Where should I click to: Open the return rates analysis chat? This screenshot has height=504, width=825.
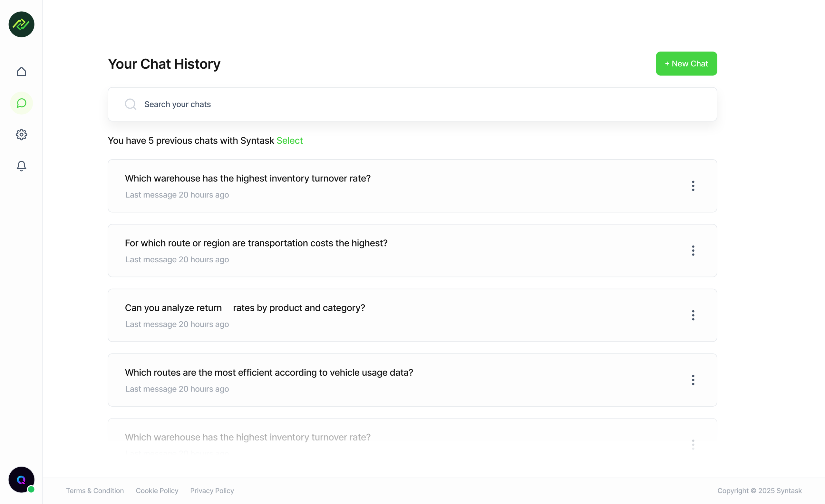click(245, 308)
